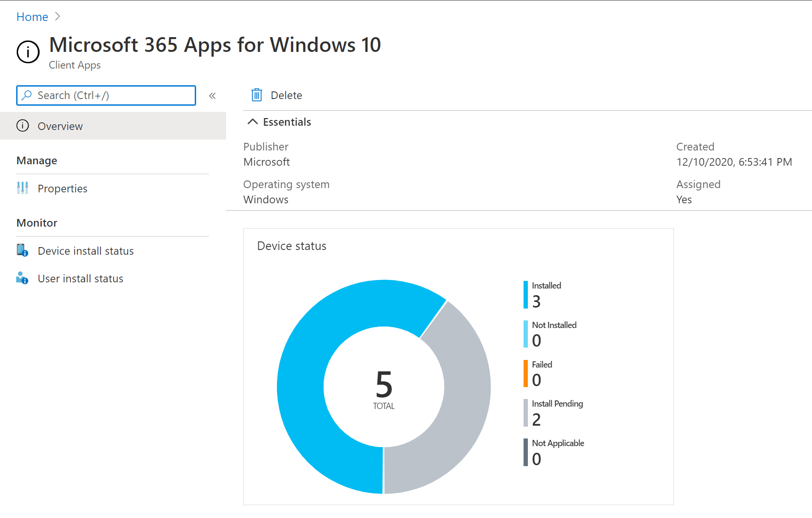Click the Overview info icon
812x518 pixels.
22,126
